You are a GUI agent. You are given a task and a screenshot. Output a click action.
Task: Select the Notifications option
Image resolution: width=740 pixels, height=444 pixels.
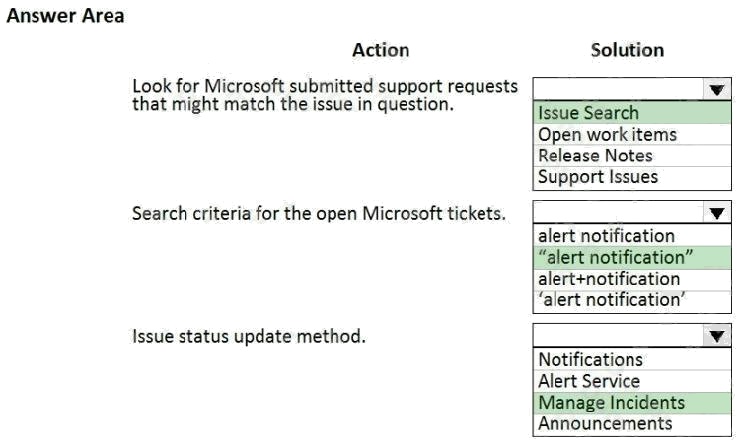(x=590, y=359)
